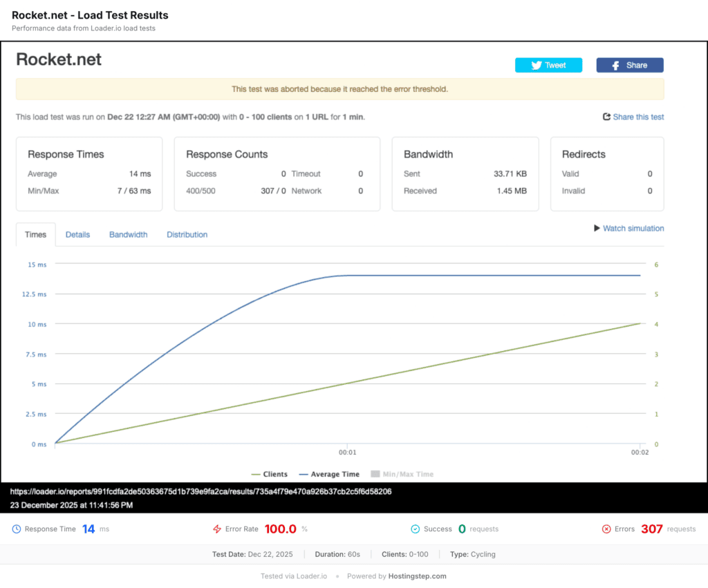
Task: Enable the Min/Max Time legend series
Action: click(402, 474)
